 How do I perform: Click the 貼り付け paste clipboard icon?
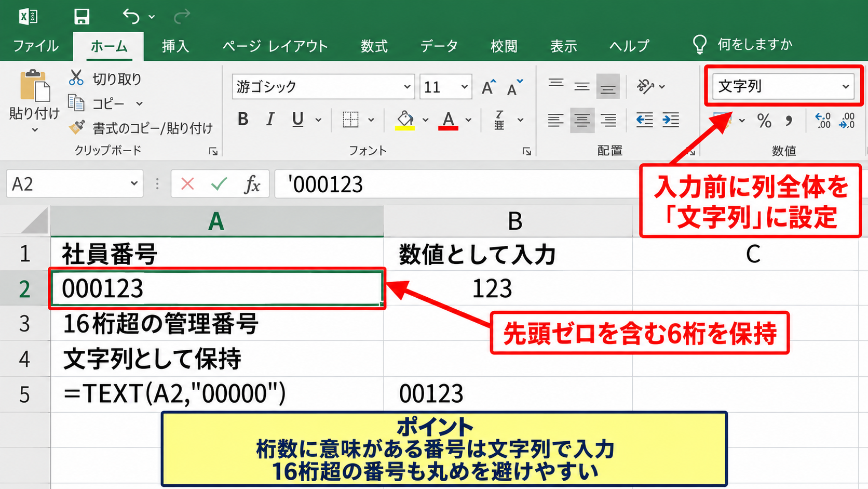coord(34,85)
